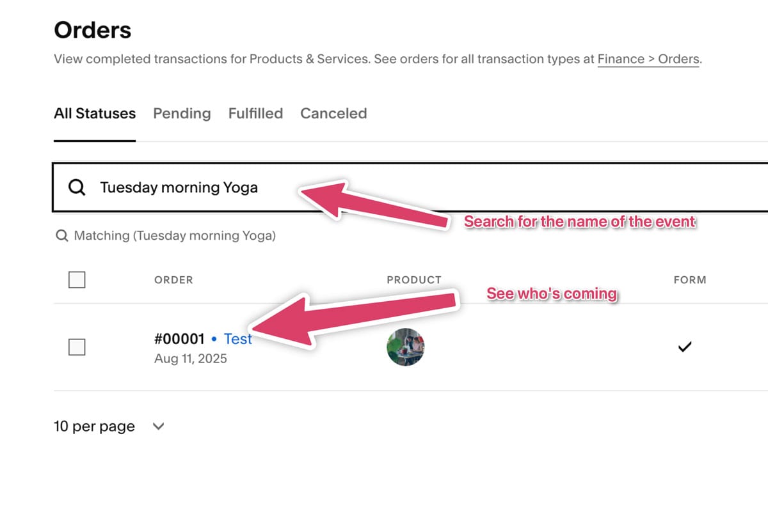The image size is (768, 532).
Task: Click the chevron next to 10 per page
Action: pyautogui.click(x=159, y=426)
